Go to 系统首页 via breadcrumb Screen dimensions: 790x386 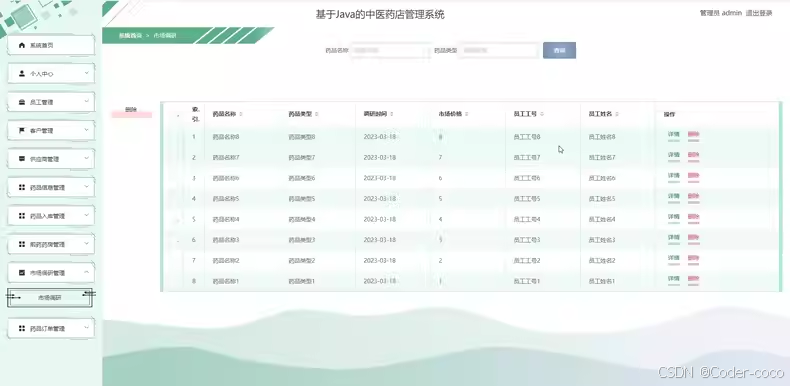coord(130,36)
